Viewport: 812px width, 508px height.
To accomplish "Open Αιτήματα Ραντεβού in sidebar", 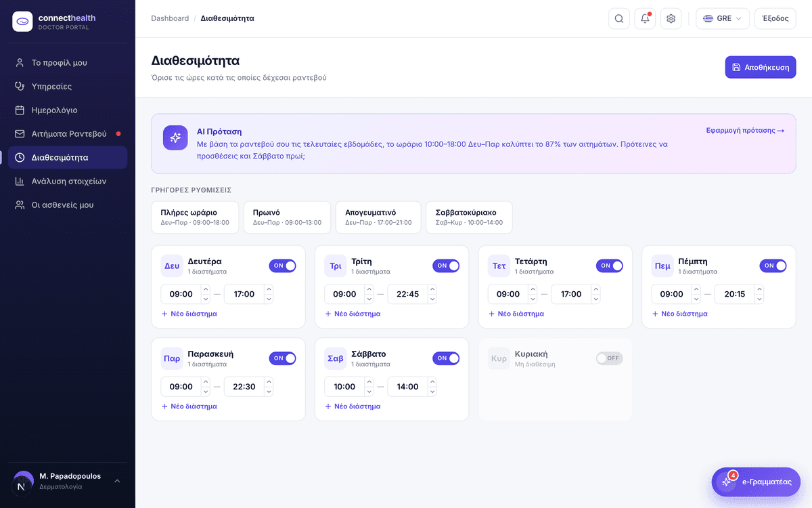I will click(x=68, y=133).
